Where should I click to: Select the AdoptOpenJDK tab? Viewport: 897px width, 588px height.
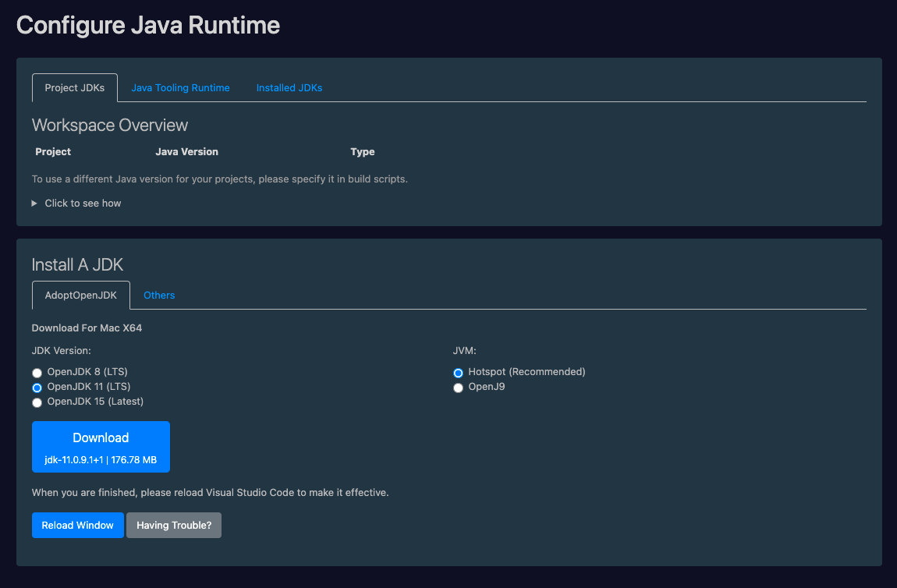click(x=80, y=295)
